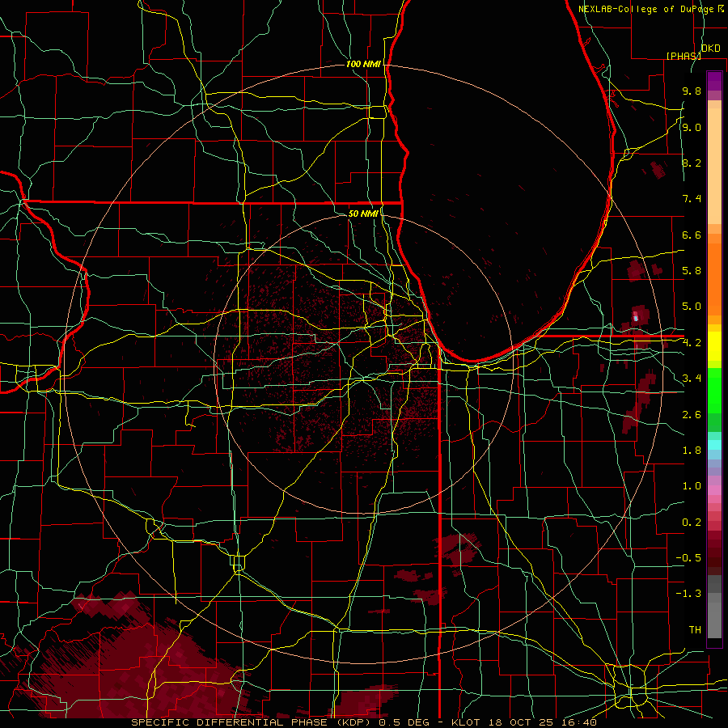Click the orange segment of the color bar
Screen dimensions: 728x728
point(714,279)
